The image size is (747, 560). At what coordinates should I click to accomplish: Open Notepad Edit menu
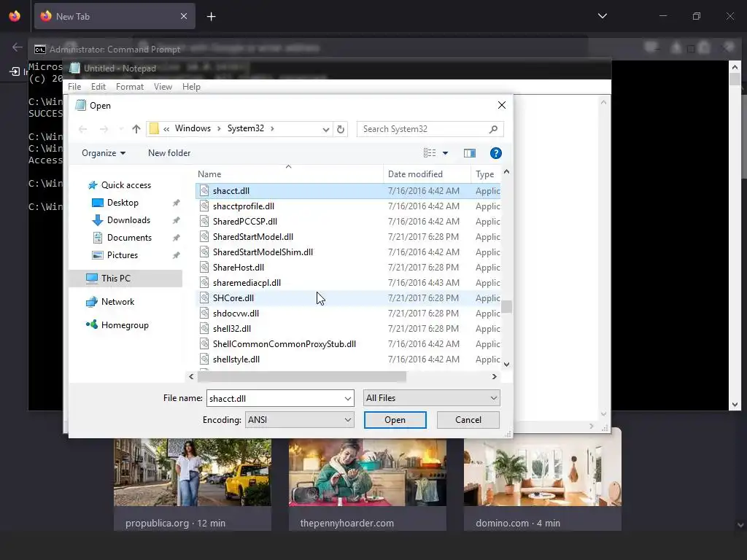[x=98, y=87]
